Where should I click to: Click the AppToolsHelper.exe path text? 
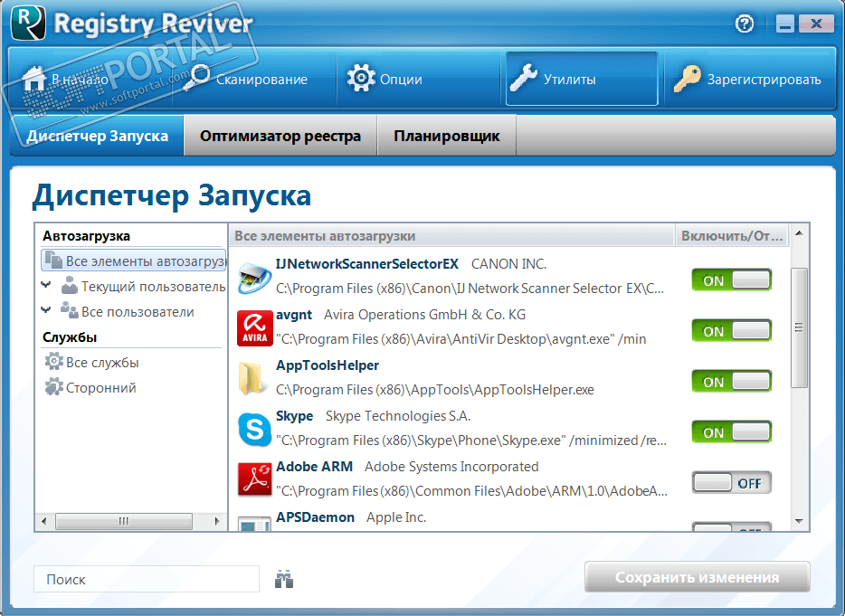(x=435, y=390)
